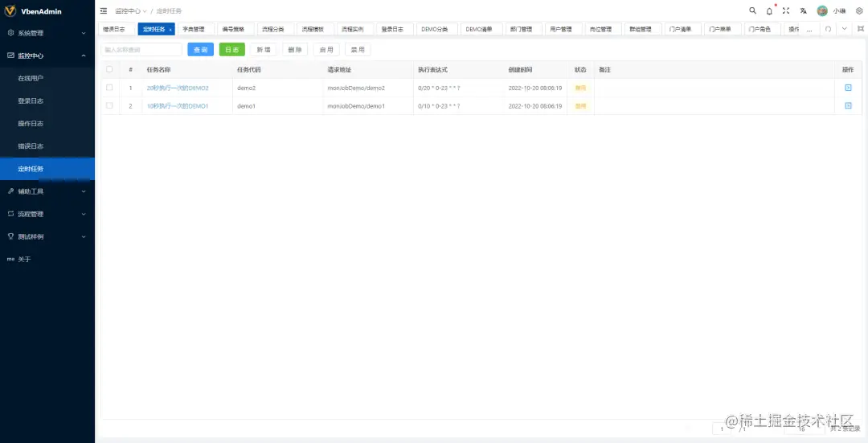Click the 流程管理 loop icon in sidebar
868x443 pixels.
[x=10, y=214]
